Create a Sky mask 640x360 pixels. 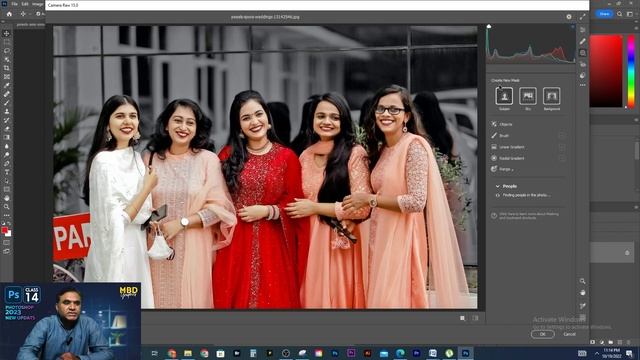(528, 96)
